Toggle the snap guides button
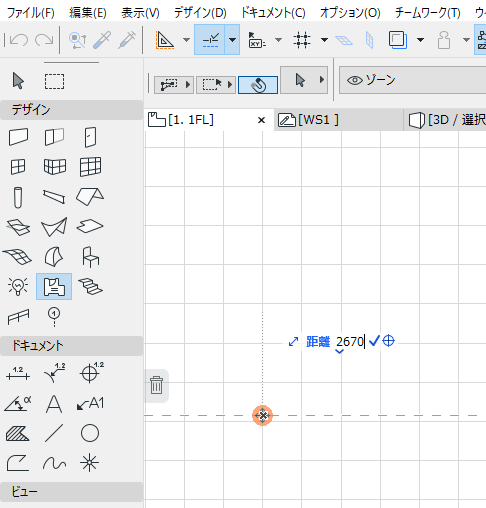This screenshot has height=508, width=486. click(x=210, y=39)
